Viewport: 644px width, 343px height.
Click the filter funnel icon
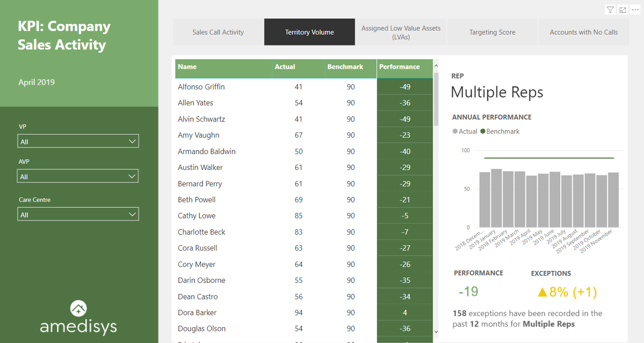(610, 10)
